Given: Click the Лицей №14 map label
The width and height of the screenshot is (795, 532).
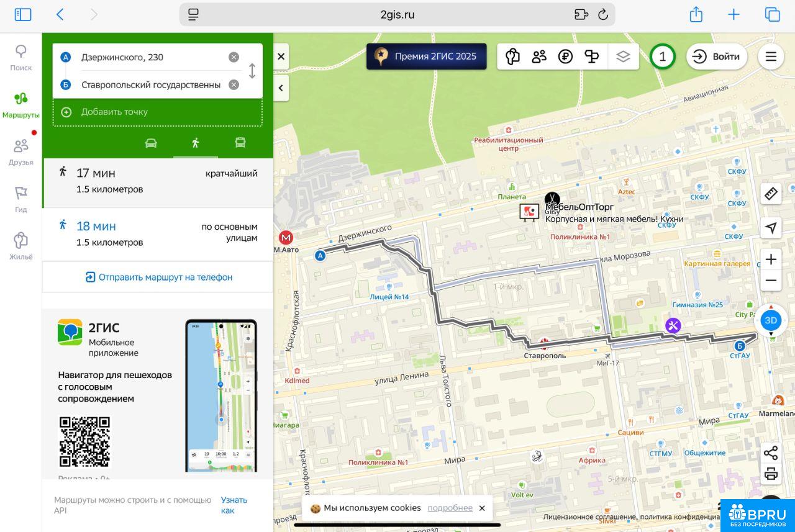Looking at the screenshot, I should [389, 297].
